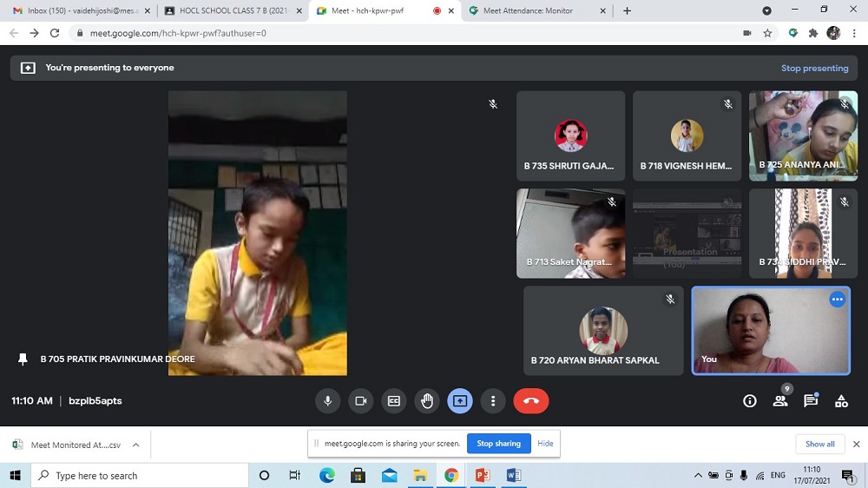Open the chat with everyone icon
This screenshot has width=868, height=488.
coord(811,401)
